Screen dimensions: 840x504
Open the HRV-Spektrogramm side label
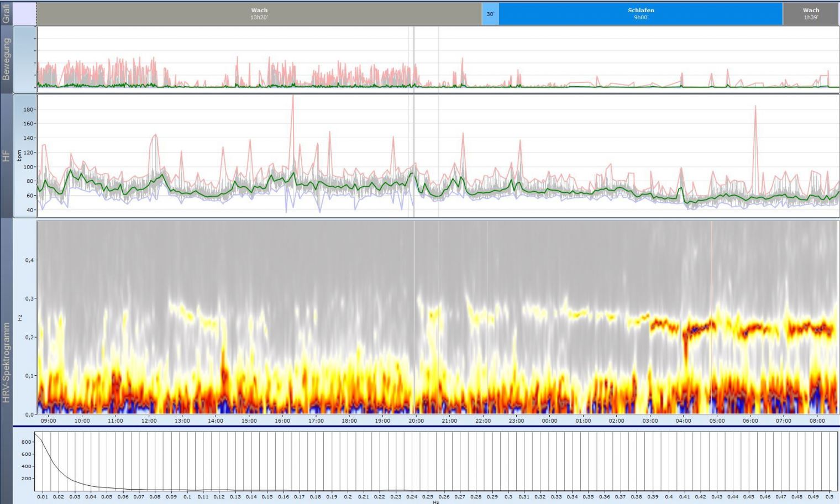tap(7, 362)
